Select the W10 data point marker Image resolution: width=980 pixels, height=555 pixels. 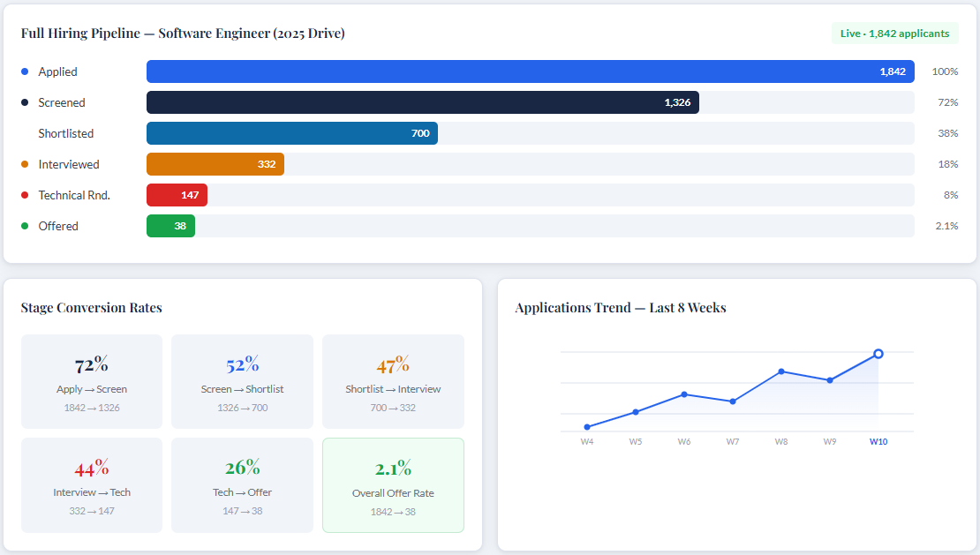point(878,353)
